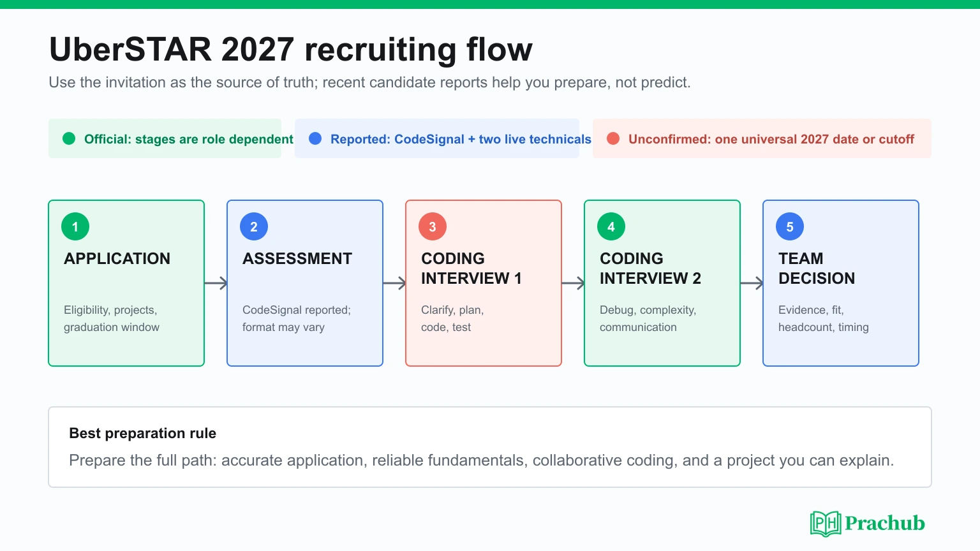Click the 'TEAM DECISION' card heading
Screen dimensions: 980x551
click(817, 268)
